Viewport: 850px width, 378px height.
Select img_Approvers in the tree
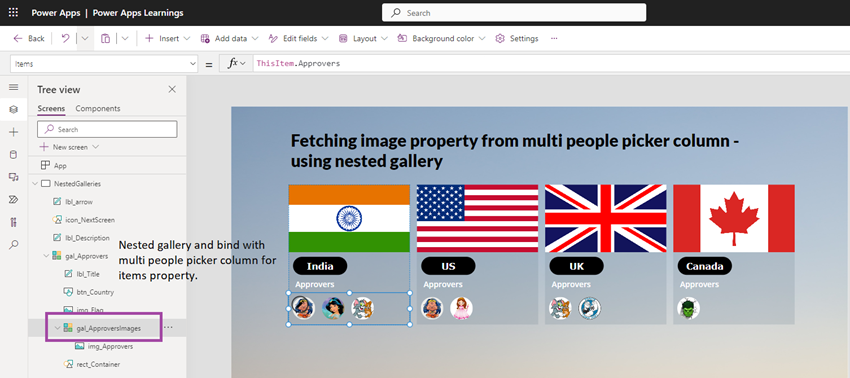[x=110, y=346]
